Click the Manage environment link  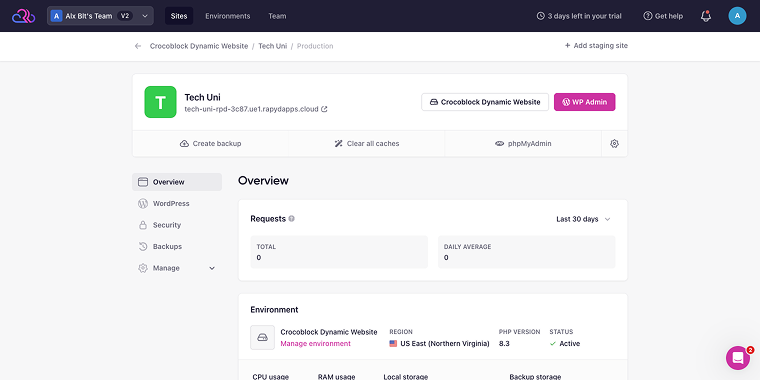coord(316,343)
